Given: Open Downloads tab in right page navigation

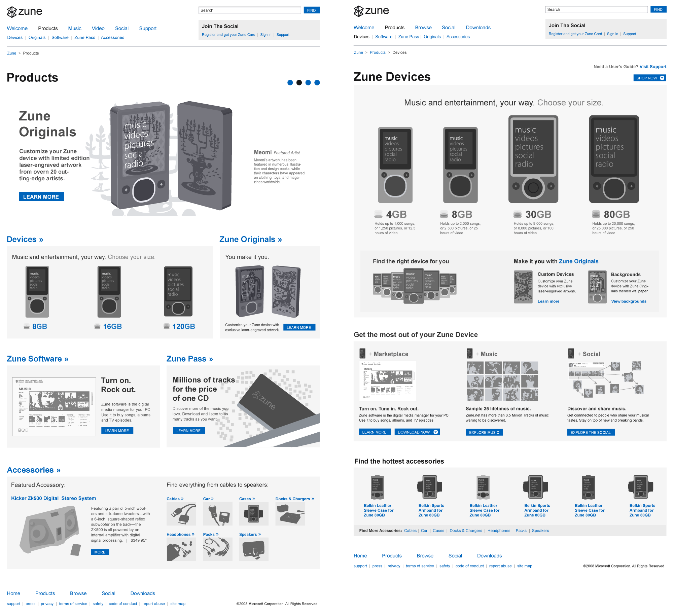Looking at the screenshot, I should click(478, 28).
